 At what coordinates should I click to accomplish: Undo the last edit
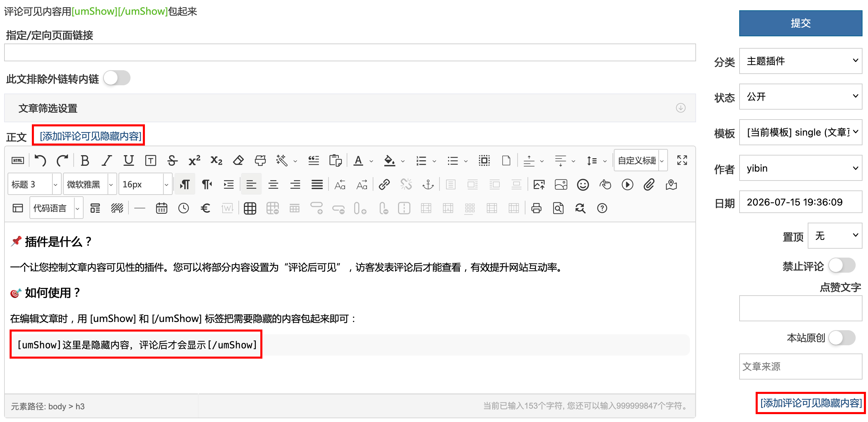[x=40, y=160]
